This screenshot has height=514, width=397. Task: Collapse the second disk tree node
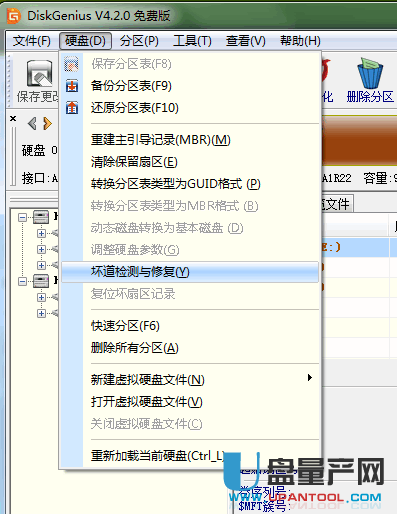[x=22, y=282]
